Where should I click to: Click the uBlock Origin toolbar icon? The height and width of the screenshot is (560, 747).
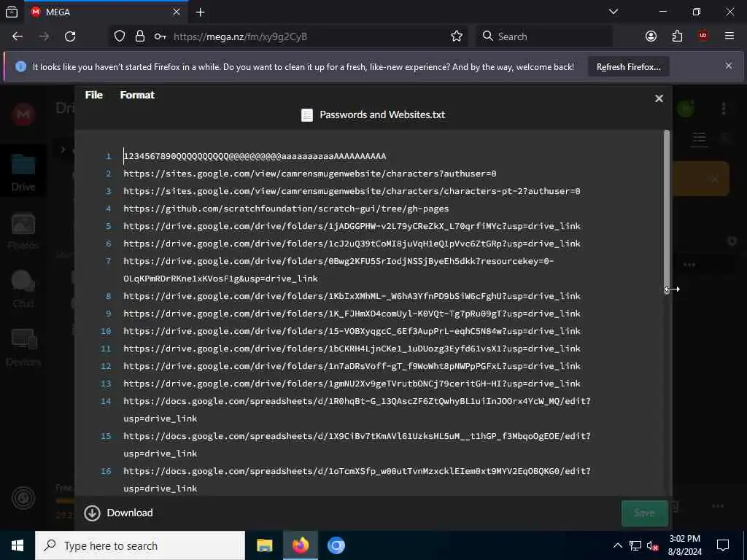[703, 36]
